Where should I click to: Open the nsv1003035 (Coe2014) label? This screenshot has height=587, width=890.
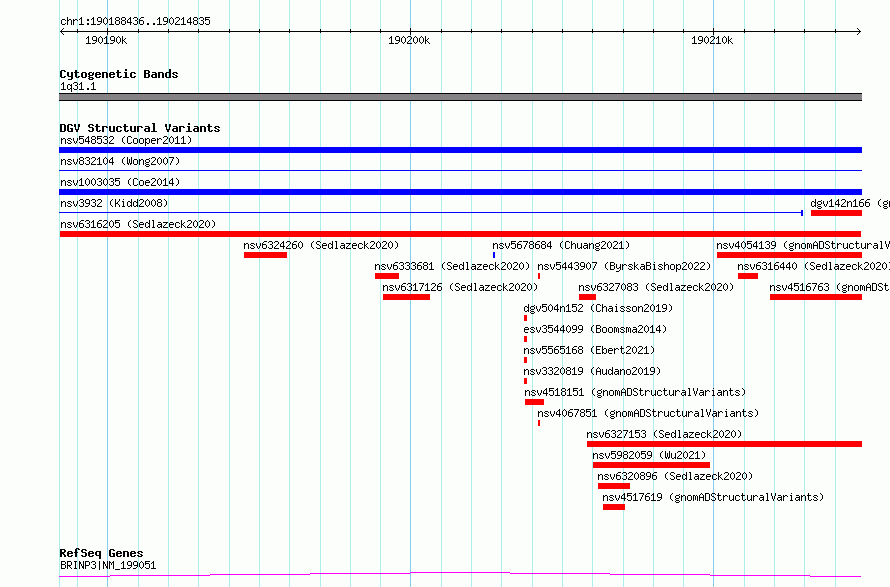click(x=120, y=182)
